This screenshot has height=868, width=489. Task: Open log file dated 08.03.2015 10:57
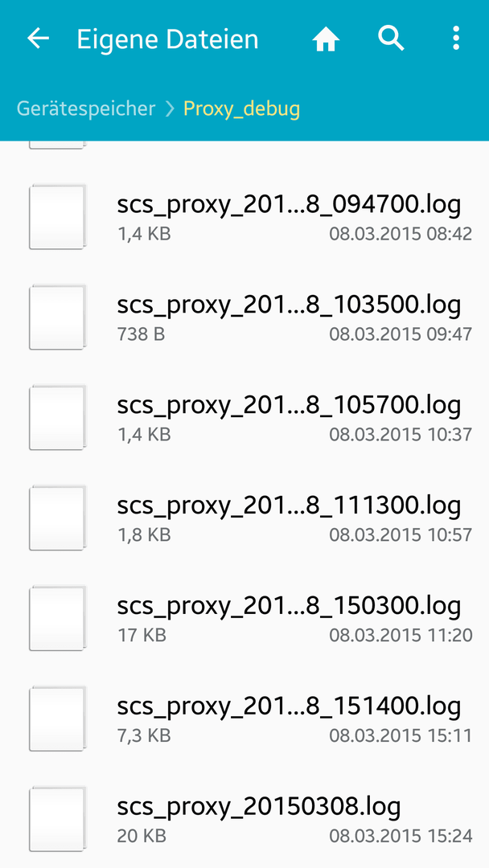point(244,517)
